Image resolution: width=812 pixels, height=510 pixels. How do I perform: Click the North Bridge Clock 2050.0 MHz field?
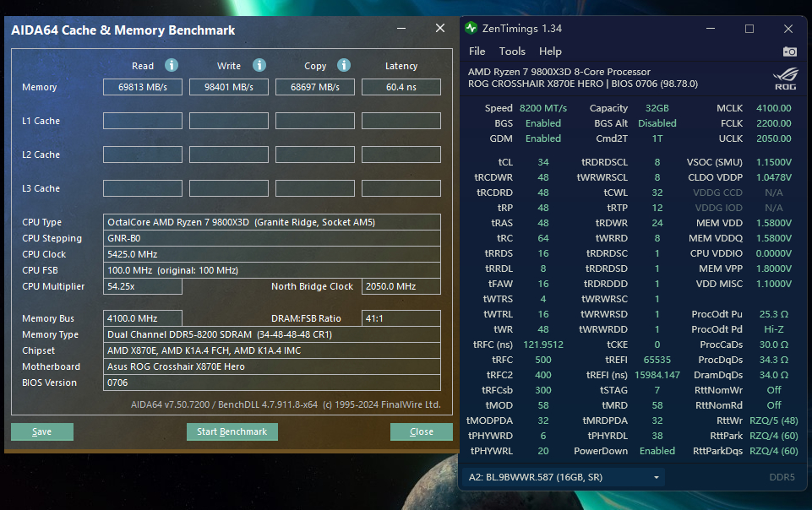(401, 286)
